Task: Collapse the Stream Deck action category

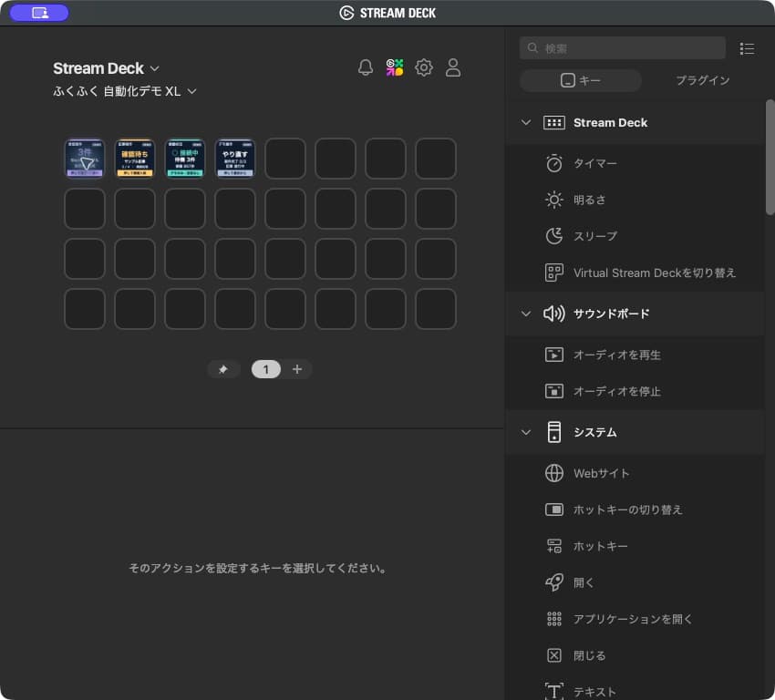Action: (x=526, y=122)
